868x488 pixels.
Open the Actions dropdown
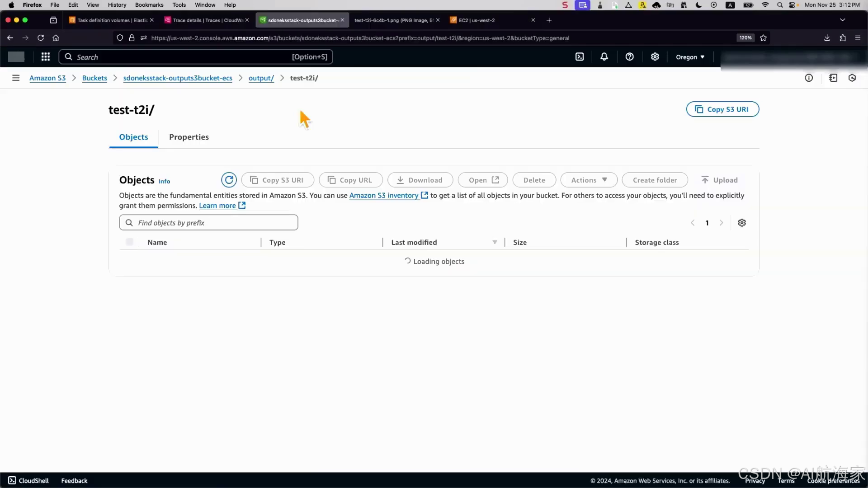pos(589,180)
